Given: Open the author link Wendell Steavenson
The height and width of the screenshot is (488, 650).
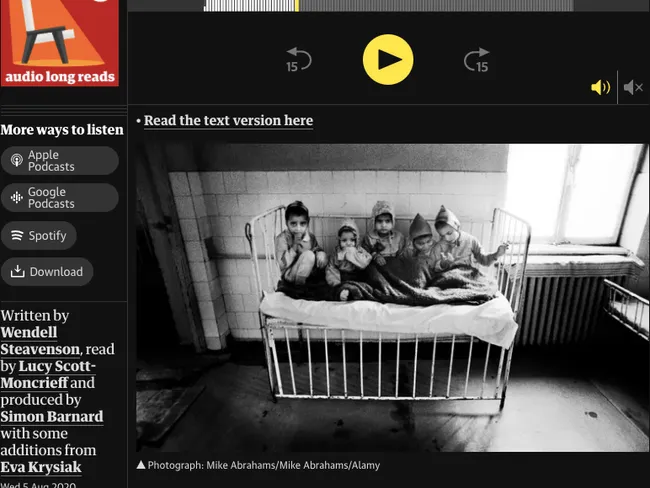Looking at the screenshot, I should pos(40,341).
